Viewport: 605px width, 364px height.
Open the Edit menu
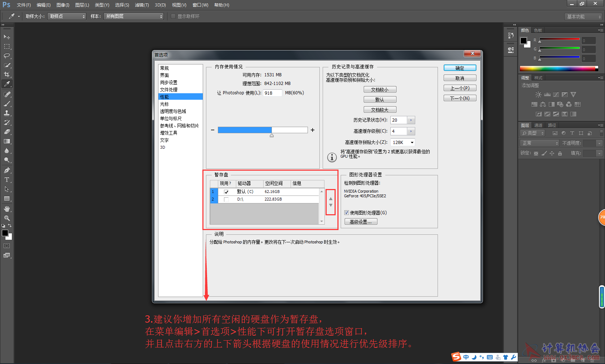pyautogui.click(x=44, y=5)
